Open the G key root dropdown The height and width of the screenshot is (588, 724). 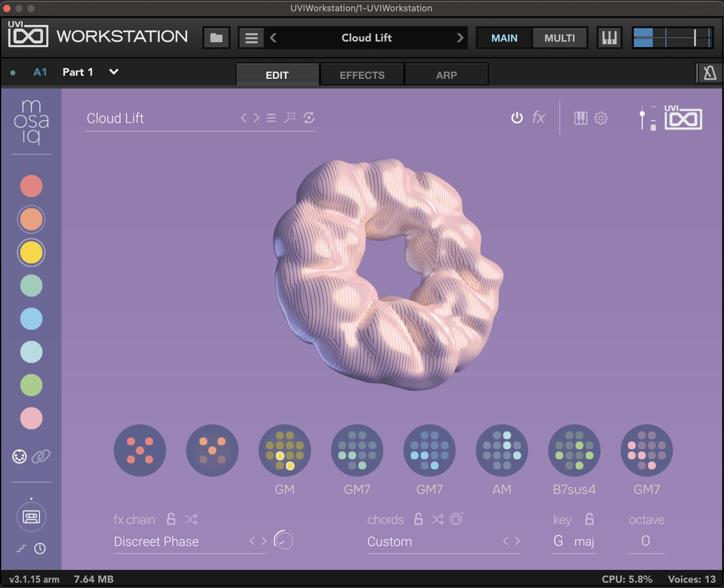tap(559, 542)
